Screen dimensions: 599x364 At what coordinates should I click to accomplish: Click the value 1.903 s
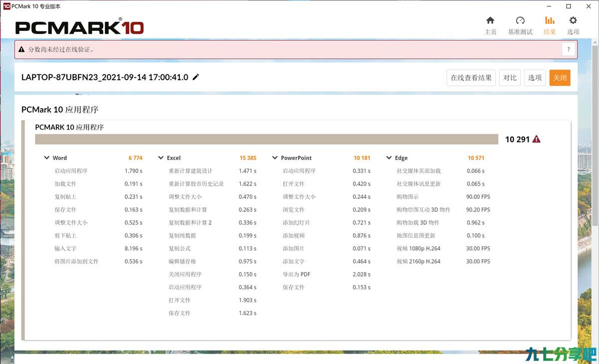248,300
